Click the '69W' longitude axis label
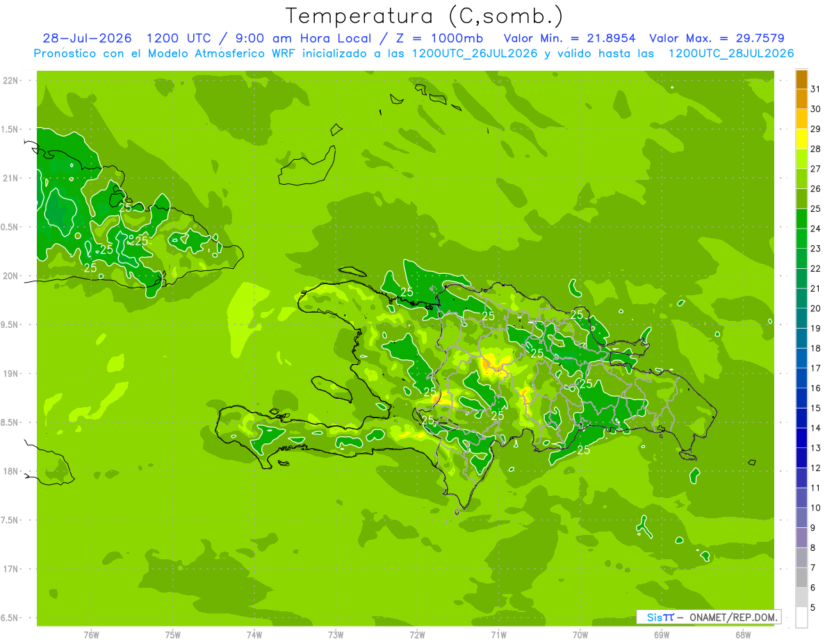Screen dimensions: 834x644 [662, 635]
